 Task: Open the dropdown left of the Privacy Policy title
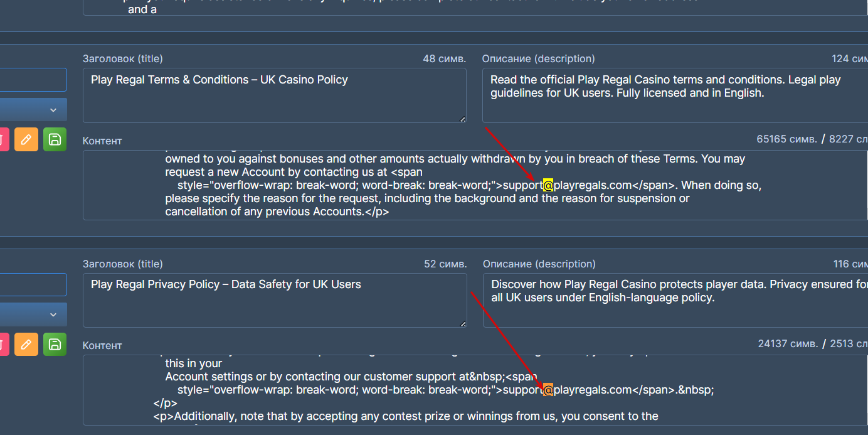tap(33, 314)
